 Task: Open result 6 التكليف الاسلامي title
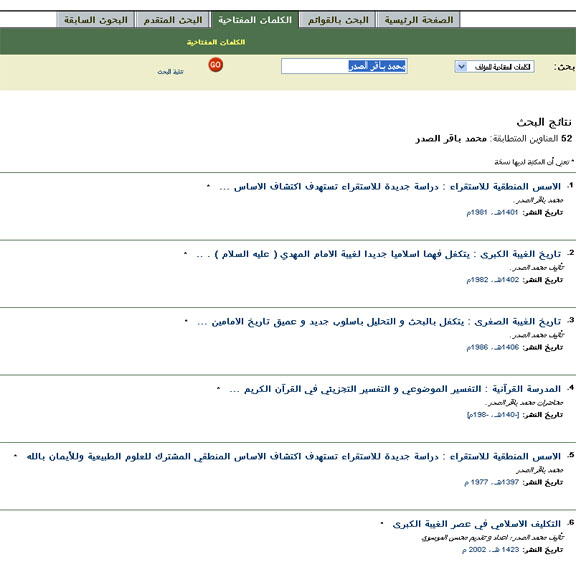tap(477, 524)
